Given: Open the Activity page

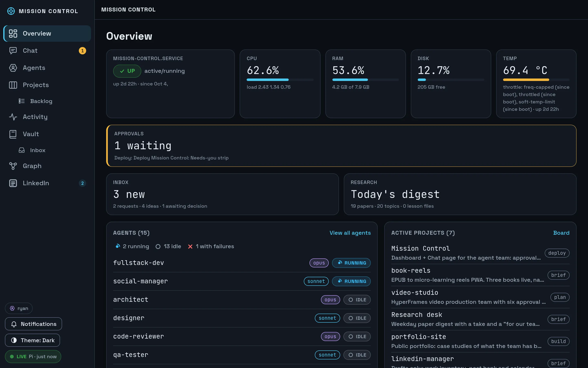Looking at the screenshot, I should [x=47, y=117].
